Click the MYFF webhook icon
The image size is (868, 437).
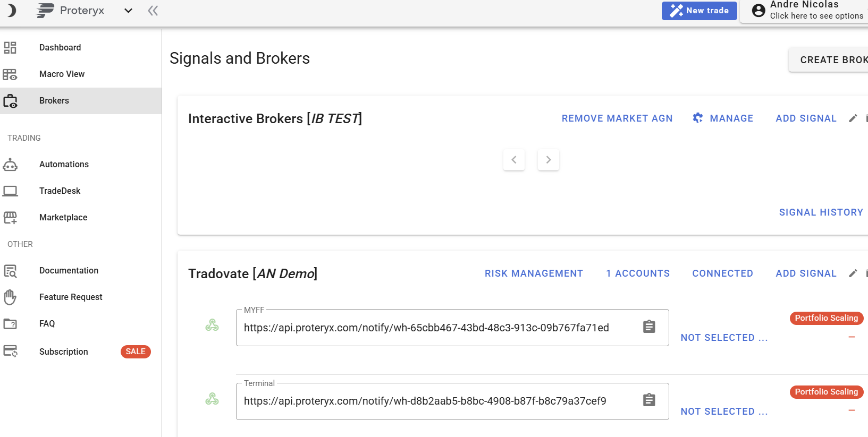point(212,325)
